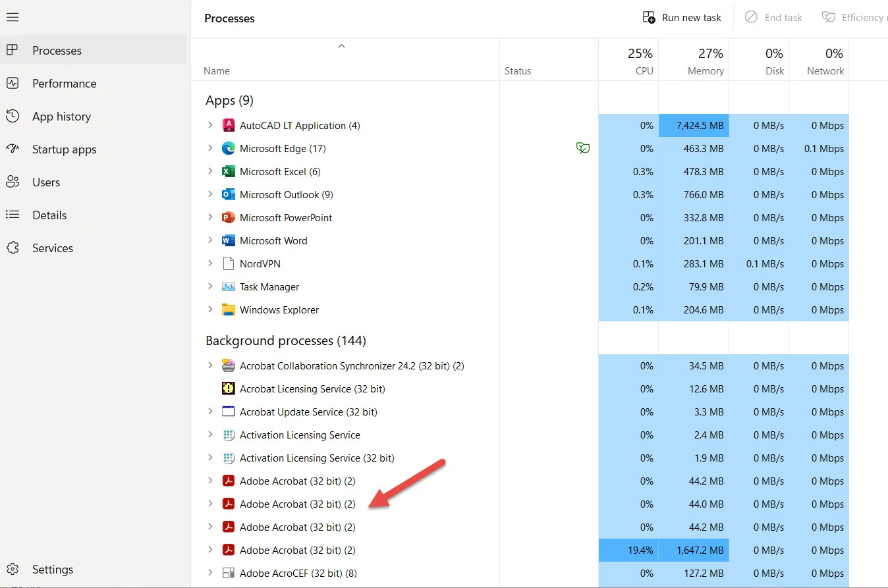This screenshot has height=588, width=888.
Task: Sort by the Status column header
Action: [549, 60]
